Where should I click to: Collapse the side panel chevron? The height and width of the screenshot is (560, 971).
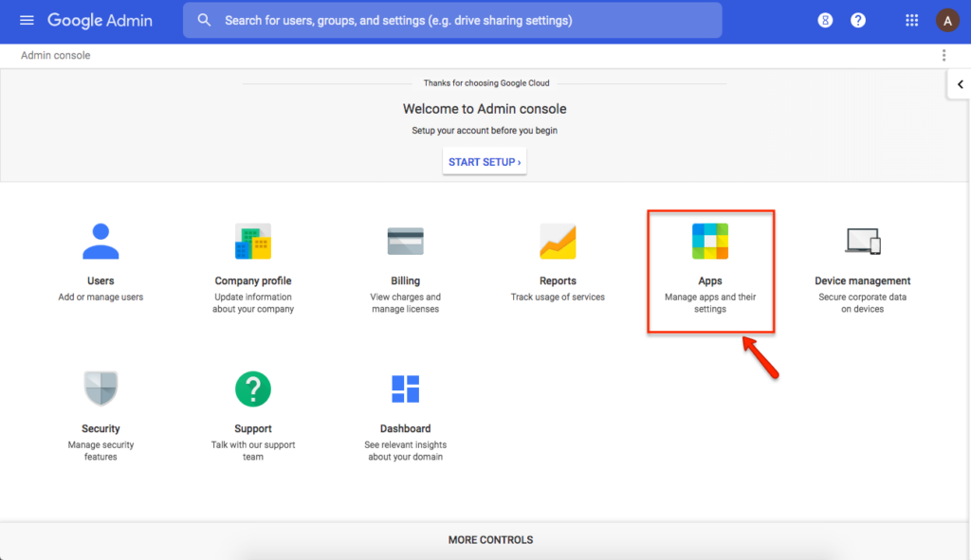tap(960, 84)
